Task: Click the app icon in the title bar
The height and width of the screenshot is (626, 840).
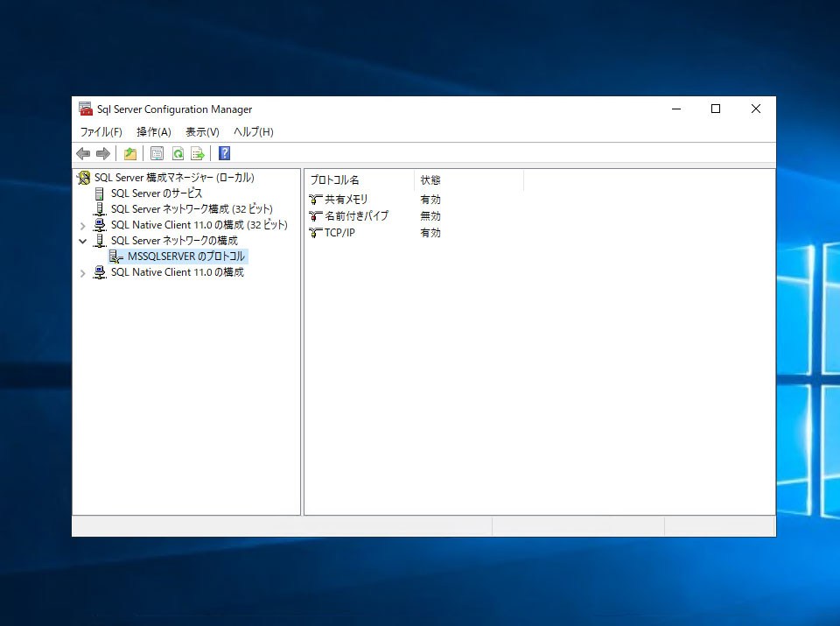Action: 86,109
